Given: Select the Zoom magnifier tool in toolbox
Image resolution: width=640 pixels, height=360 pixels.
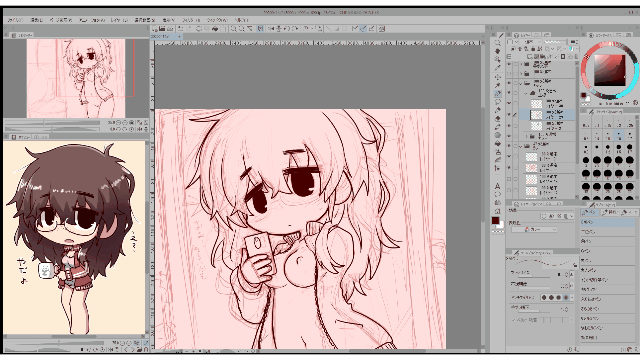Looking at the screenshot, I should point(498,42).
